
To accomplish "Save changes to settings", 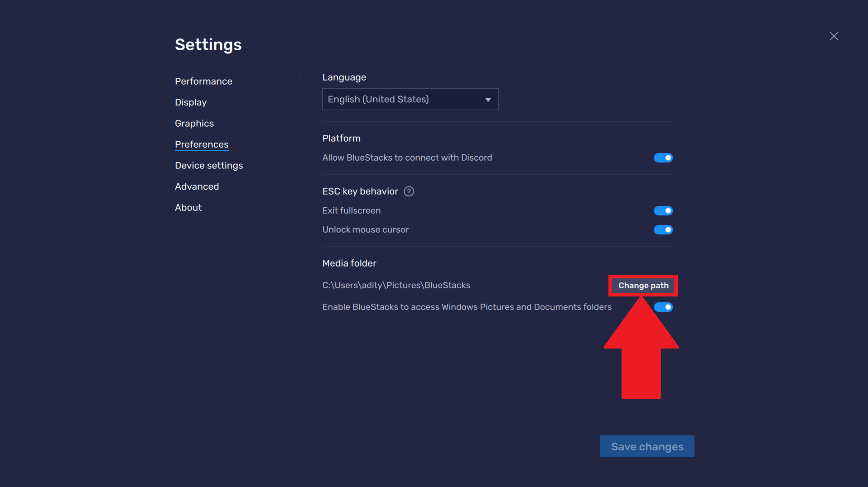I will coord(647,446).
